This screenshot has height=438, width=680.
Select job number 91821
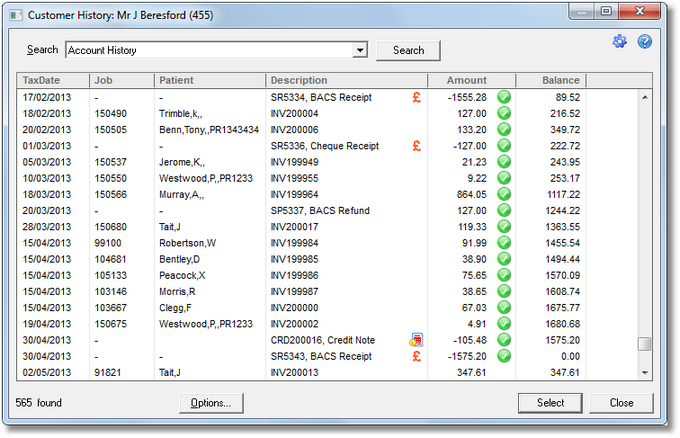(x=108, y=373)
